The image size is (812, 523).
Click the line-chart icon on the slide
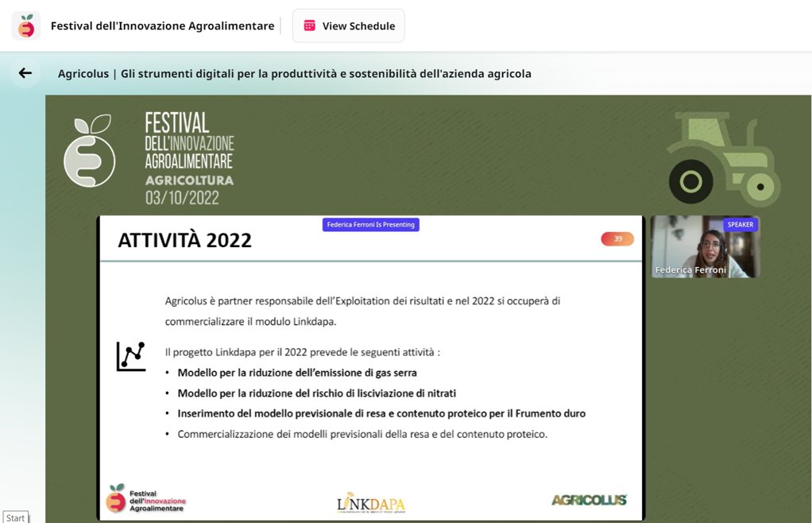pyautogui.click(x=131, y=356)
